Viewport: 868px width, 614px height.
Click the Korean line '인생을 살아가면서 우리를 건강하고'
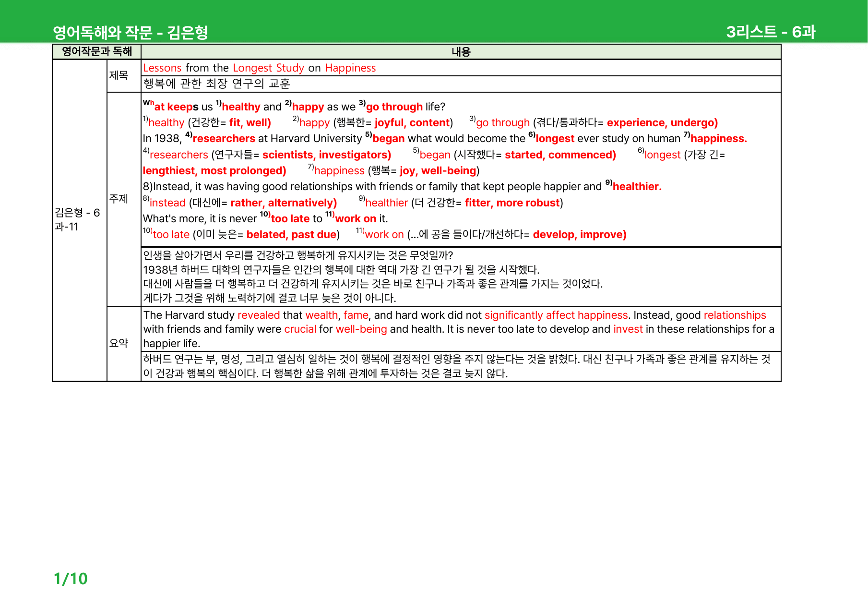[298, 255]
